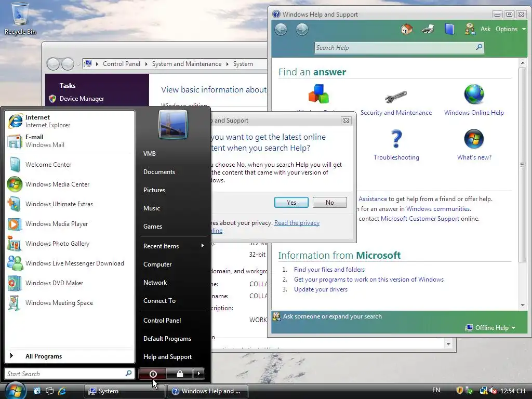Click the Browse Help book icon

point(449,29)
